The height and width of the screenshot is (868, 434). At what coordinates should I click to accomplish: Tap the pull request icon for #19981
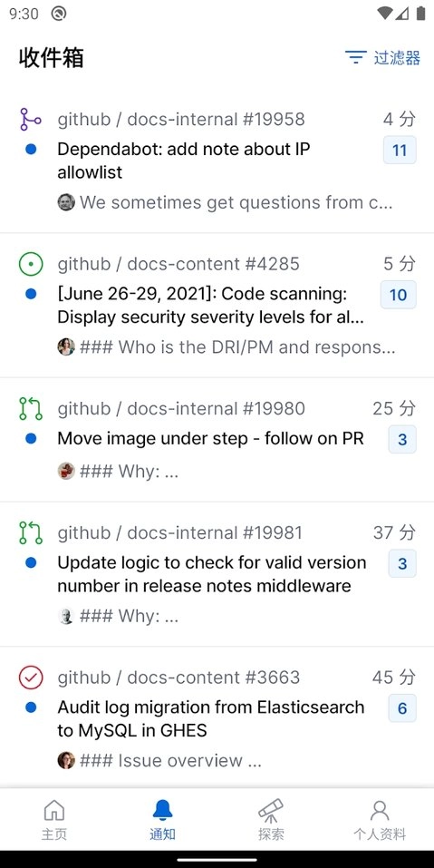click(31, 532)
